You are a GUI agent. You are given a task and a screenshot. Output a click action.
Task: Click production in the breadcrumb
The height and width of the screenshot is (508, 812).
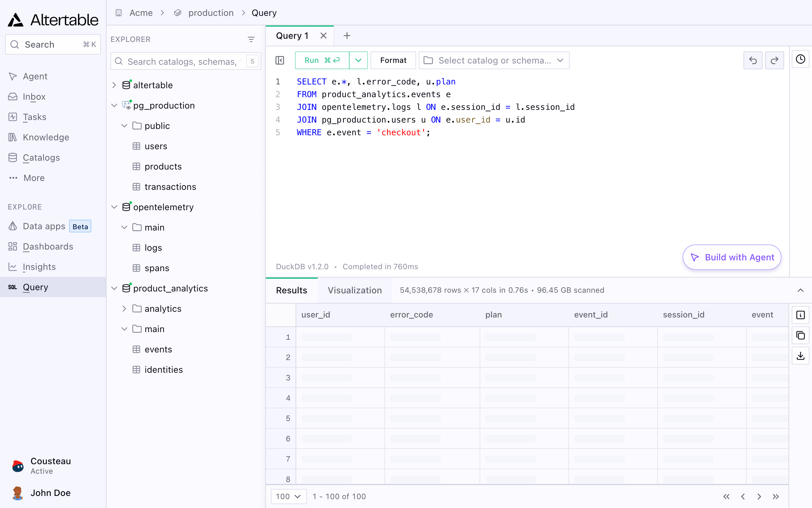coord(211,13)
